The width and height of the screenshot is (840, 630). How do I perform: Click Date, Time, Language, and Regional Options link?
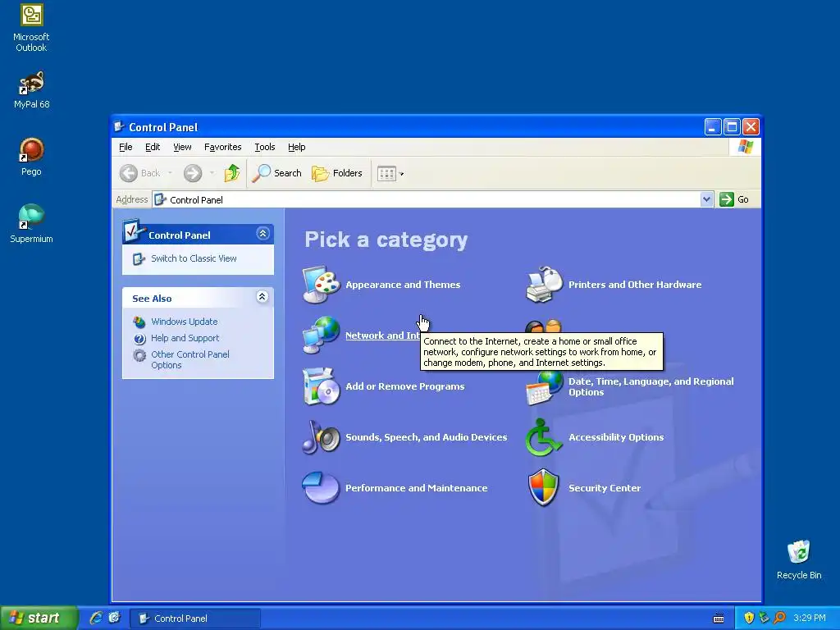651,386
